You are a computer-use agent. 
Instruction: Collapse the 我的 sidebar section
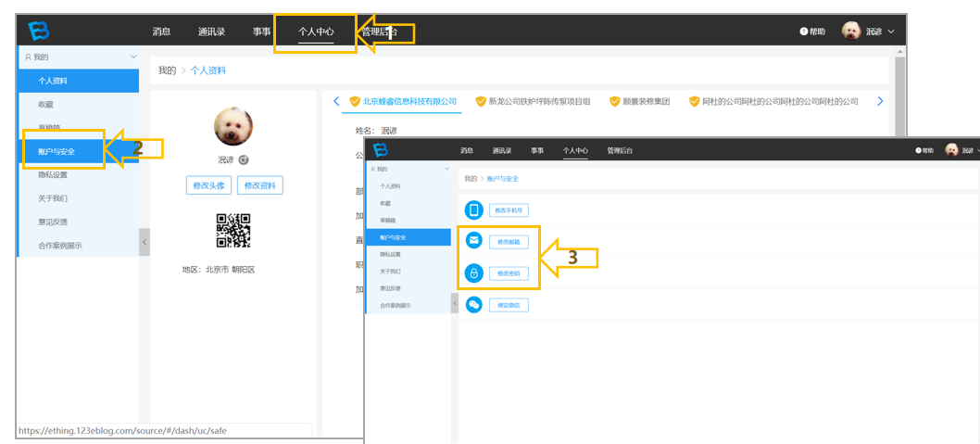pyautogui.click(x=133, y=57)
